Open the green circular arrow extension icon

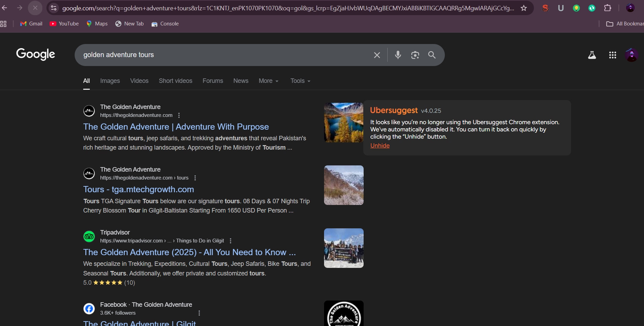point(592,8)
